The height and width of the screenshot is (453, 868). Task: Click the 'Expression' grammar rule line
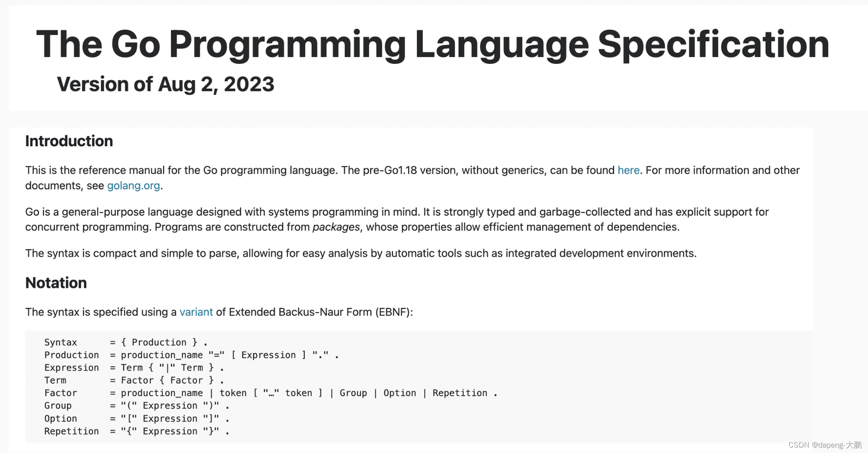point(134,368)
